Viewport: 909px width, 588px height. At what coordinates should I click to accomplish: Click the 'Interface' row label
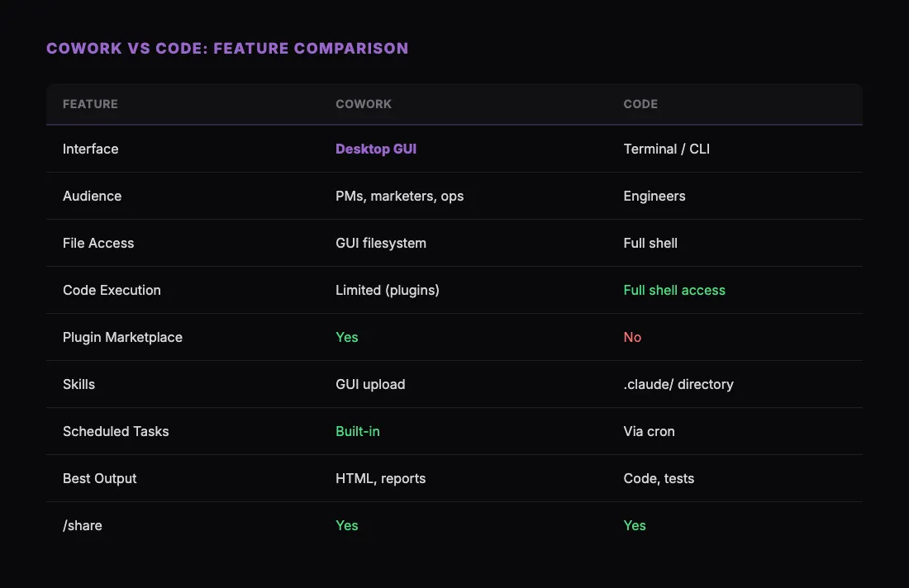point(91,149)
